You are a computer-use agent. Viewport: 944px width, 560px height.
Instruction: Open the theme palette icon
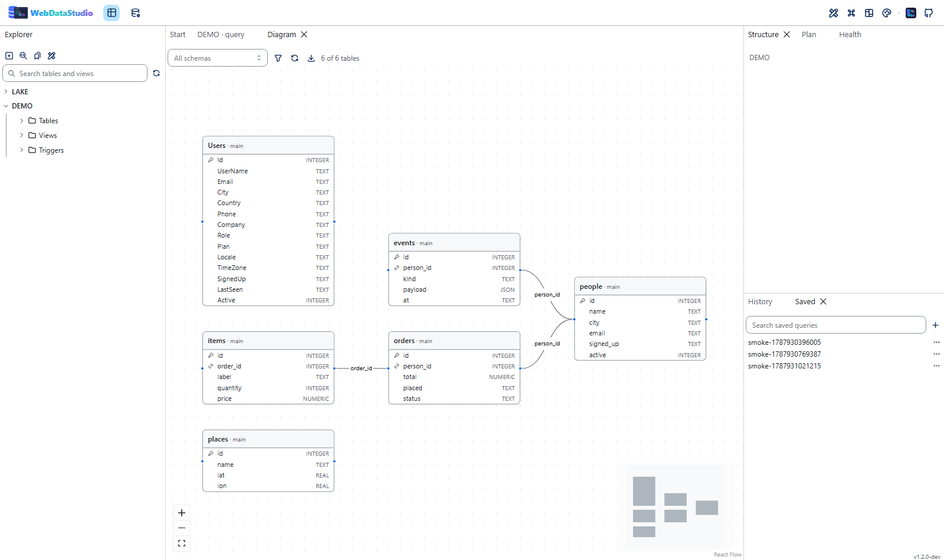click(x=887, y=13)
